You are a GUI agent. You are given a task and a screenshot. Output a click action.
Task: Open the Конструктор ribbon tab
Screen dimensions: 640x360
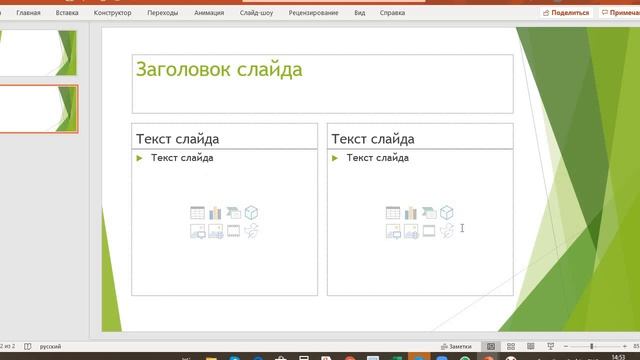112,13
